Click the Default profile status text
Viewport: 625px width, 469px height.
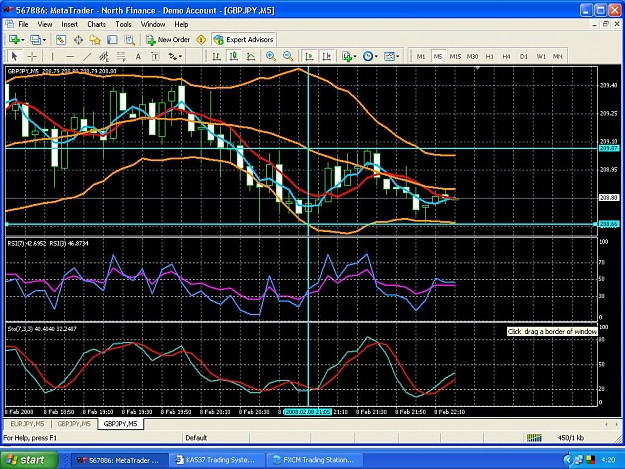[x=196, y=438]
